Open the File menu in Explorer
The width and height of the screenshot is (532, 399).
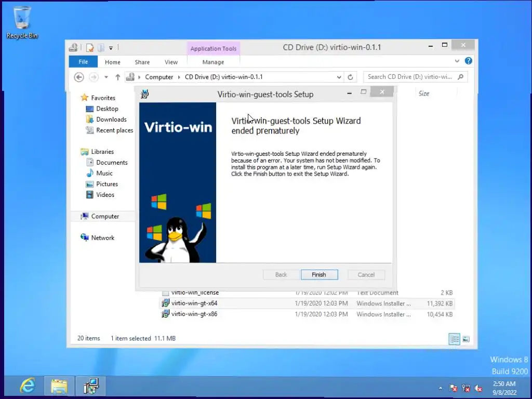pyautogui.click(x=83, y=62)
